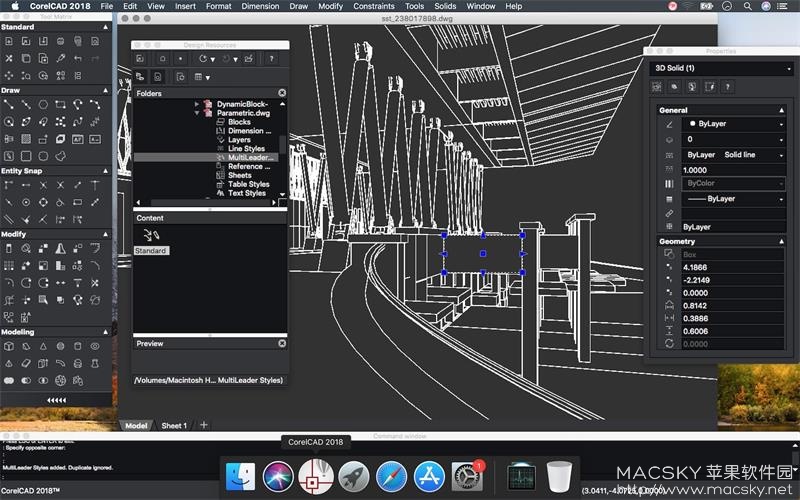Click the center entity snap icon (circle with dot)
The image size is (800, 500).
click(26, 203)
